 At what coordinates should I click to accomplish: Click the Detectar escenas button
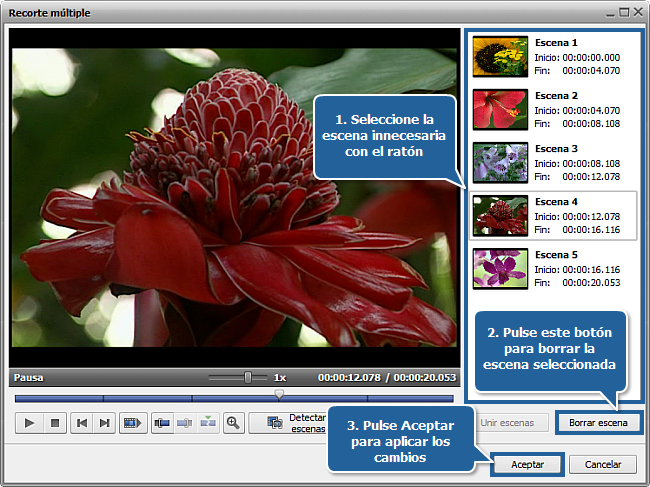pos(288,423)
